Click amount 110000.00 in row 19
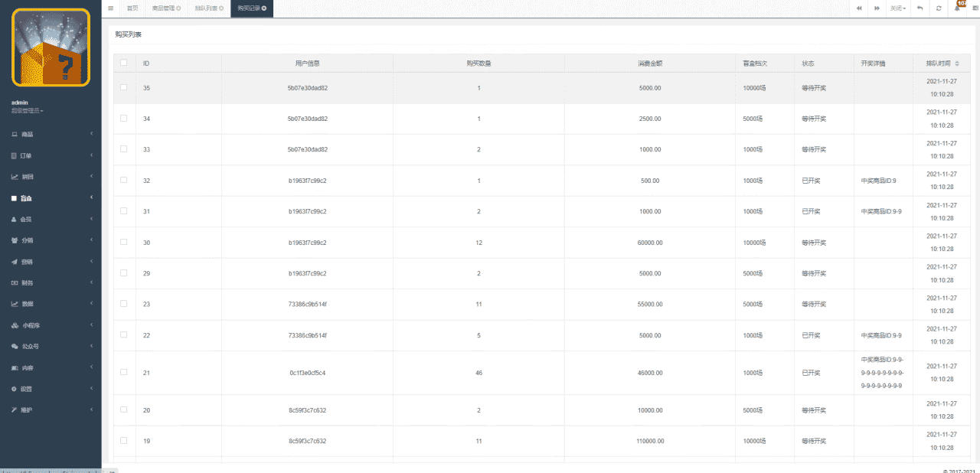Screen dimensions: 980x473 pos(650,441)
